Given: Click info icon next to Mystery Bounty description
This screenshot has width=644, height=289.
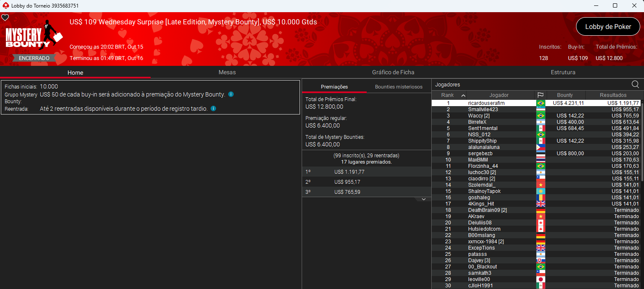Looking at the screenshot, I should pyautogui.click(x=231, y=94).
